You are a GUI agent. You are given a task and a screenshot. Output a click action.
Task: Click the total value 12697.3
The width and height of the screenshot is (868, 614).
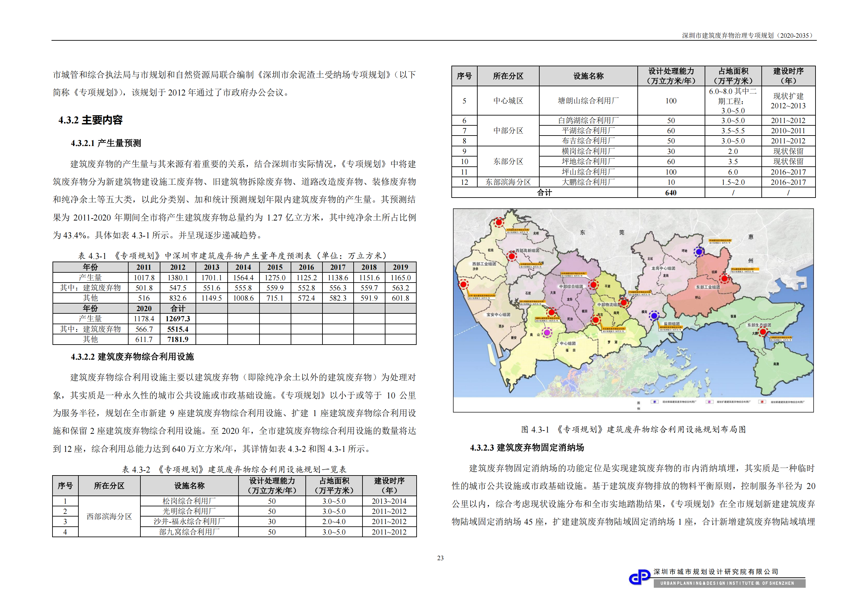coord(178,319)
